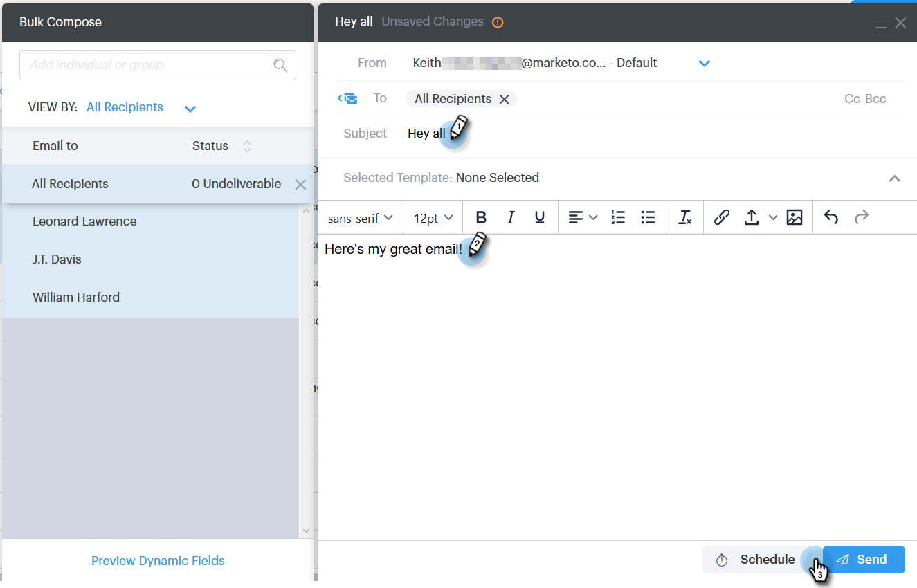Toggle bold formatting in editor toolbar
This screenshot has height=588, width=917.
point(481,217)
